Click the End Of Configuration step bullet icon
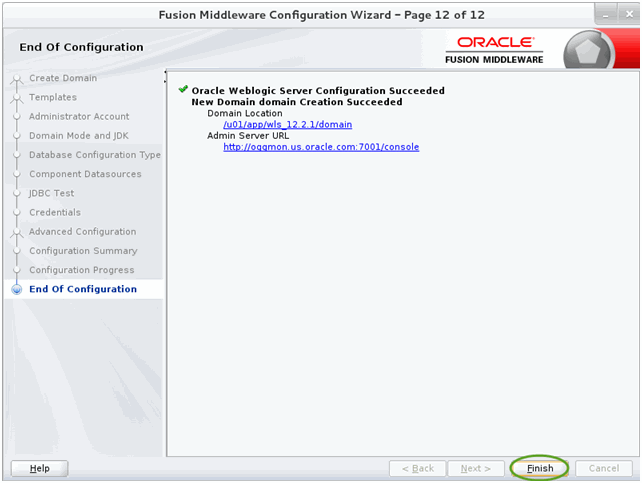Screen dimensions: 642x483 (17, 289)
